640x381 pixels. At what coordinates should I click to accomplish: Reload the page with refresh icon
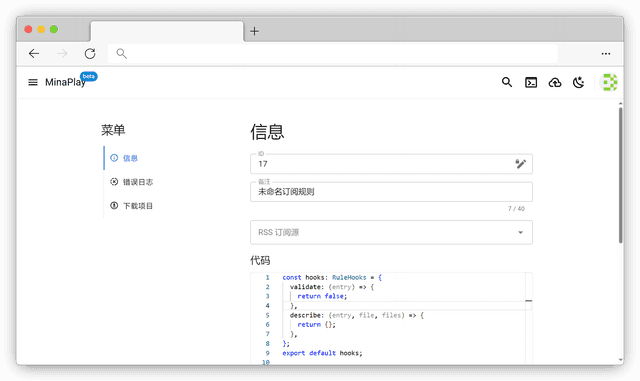coord(90,53)
